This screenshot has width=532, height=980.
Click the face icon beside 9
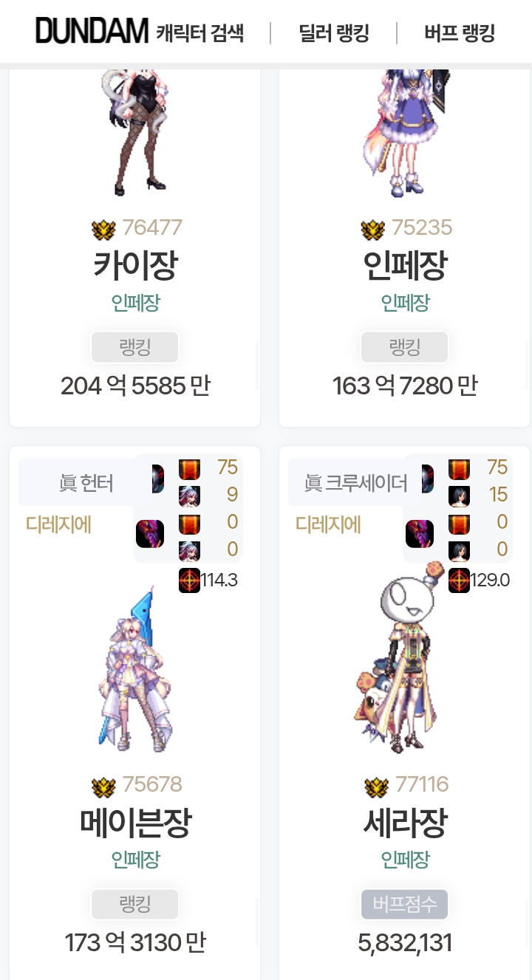189,496
